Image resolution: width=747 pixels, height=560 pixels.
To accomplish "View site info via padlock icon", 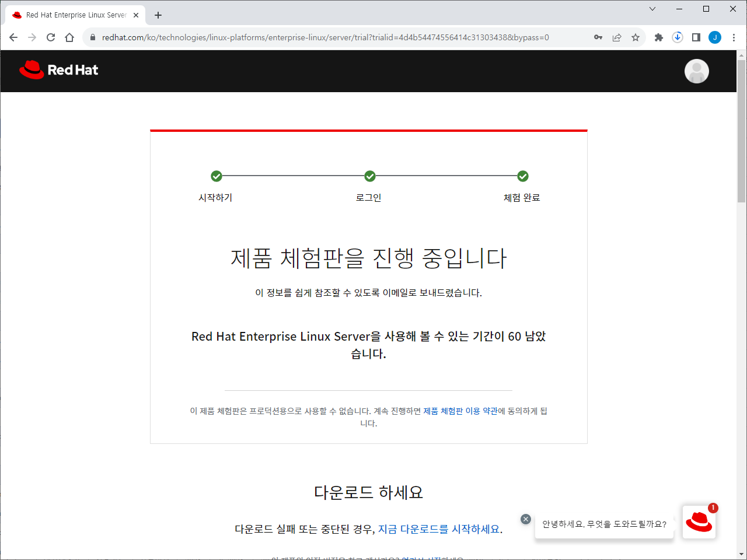I will tap(92, 37).
